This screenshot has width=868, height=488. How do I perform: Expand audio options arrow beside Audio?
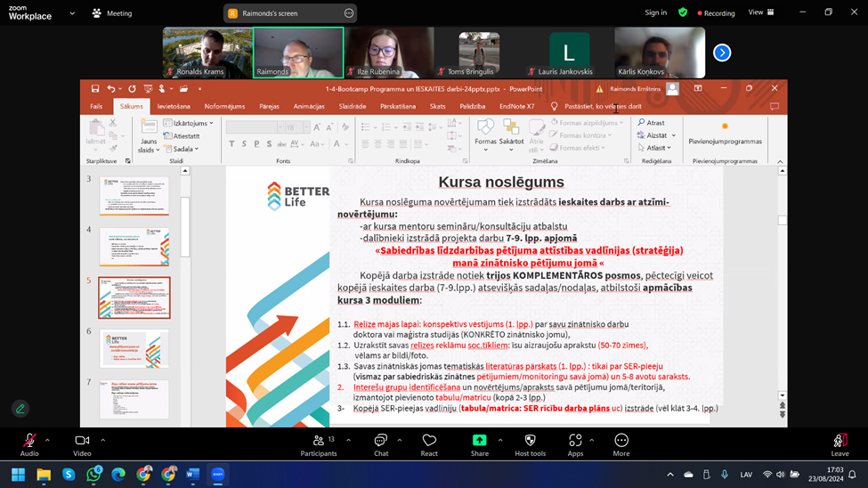(x=47, y=441)
